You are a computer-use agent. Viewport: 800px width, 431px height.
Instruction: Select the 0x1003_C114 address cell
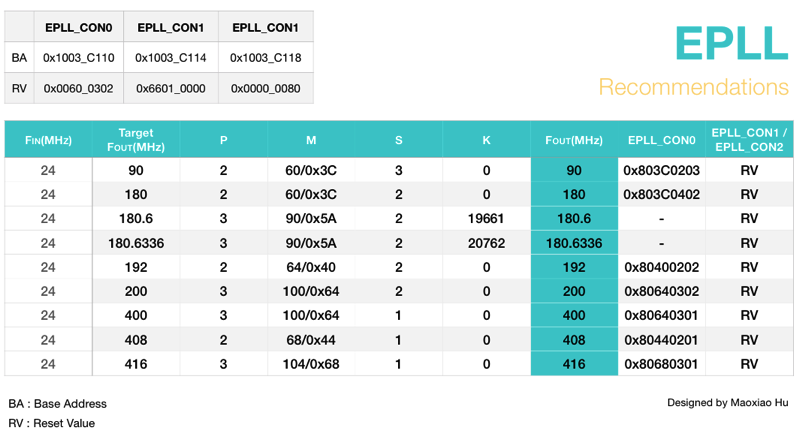(171, 58)
